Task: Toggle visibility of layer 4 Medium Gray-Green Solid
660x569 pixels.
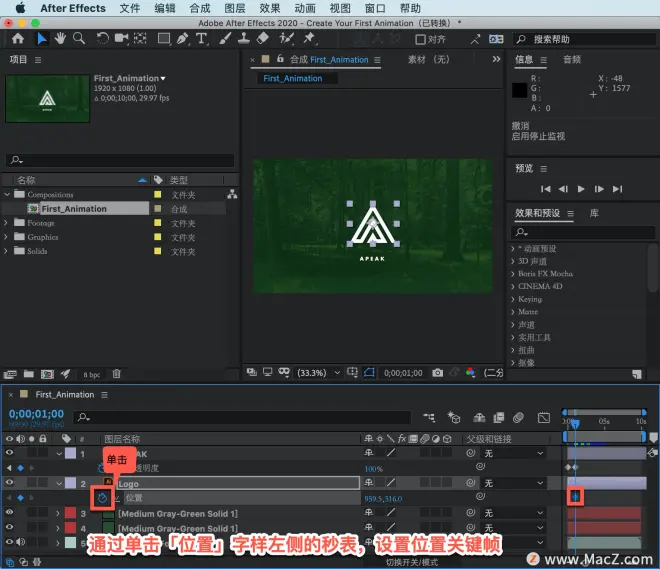Action: tap(9, 527)
